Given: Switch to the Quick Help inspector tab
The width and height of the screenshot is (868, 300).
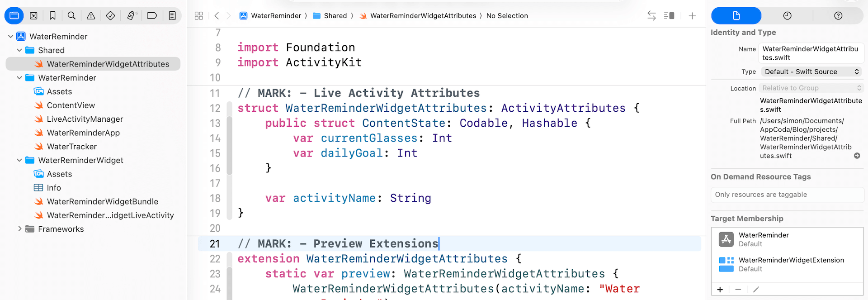Looking at the screenshot, I should point(838,16).
